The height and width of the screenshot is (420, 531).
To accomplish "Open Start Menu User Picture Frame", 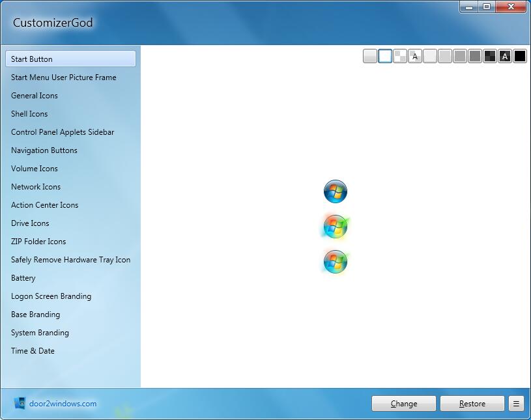I will click(x=63, y=77).
